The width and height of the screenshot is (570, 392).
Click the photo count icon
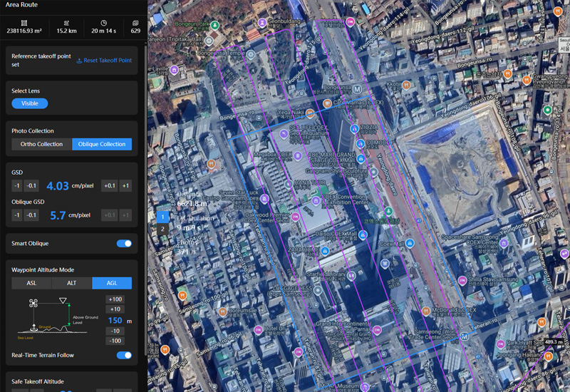pyautogui.click(x=135, y=23)
